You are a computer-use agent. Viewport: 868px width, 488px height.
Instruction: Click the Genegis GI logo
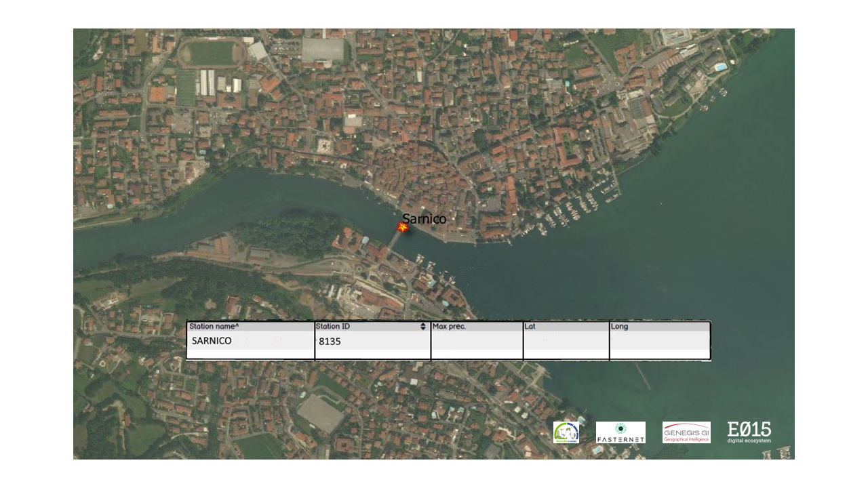point(686,432)
